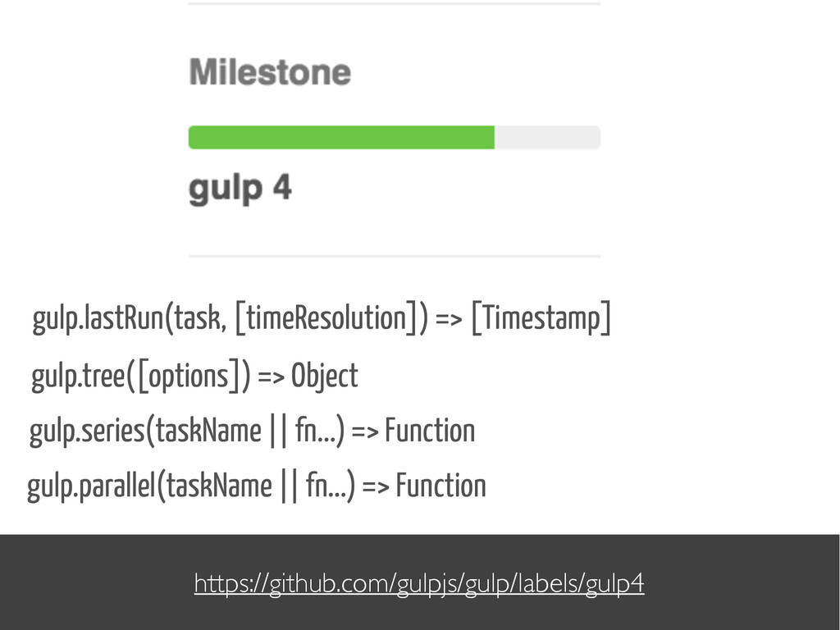Click the gulp.parallel signature text
The width and height of the screenshot is (840, 630).
[x=257, y=486]
